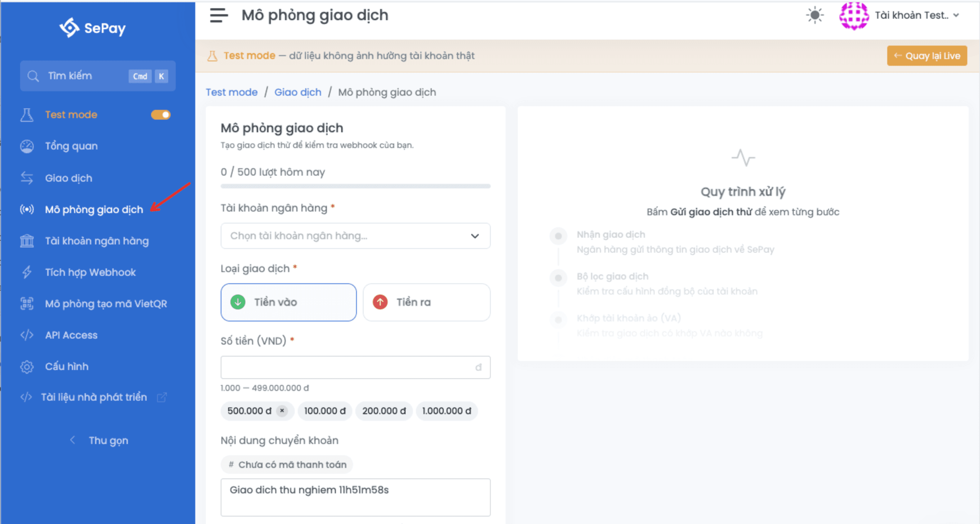
Task: Toggle light theme sun icon
Action: (x=815, y=16)
